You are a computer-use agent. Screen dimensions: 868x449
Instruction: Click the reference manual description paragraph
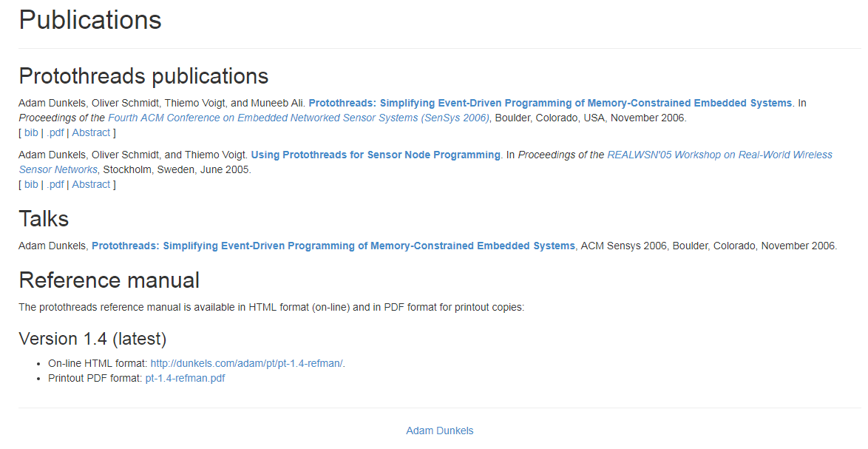[x=271, y=307]
